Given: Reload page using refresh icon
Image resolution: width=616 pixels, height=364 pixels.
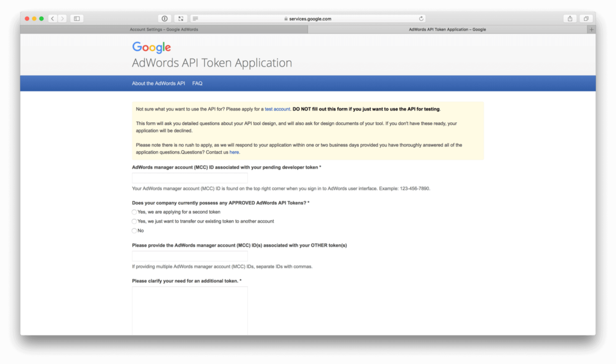Looking at the screenshot, I should coord(421,18).
